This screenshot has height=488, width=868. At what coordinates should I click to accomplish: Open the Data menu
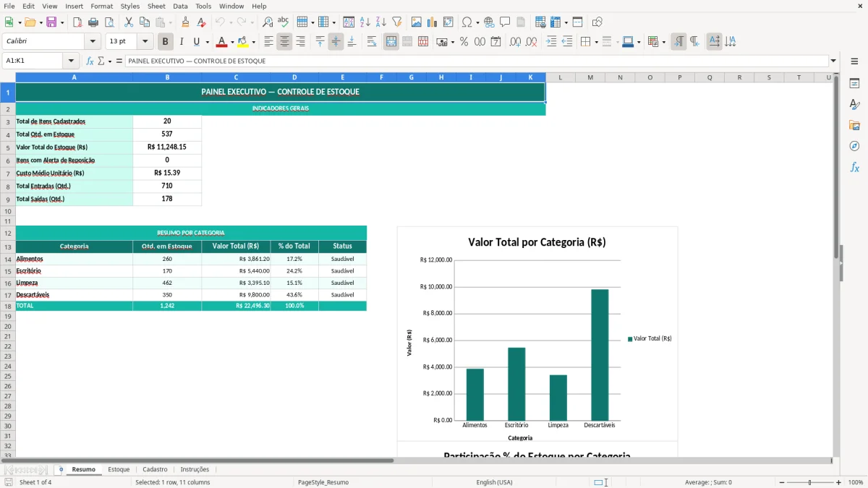point(180,6)
